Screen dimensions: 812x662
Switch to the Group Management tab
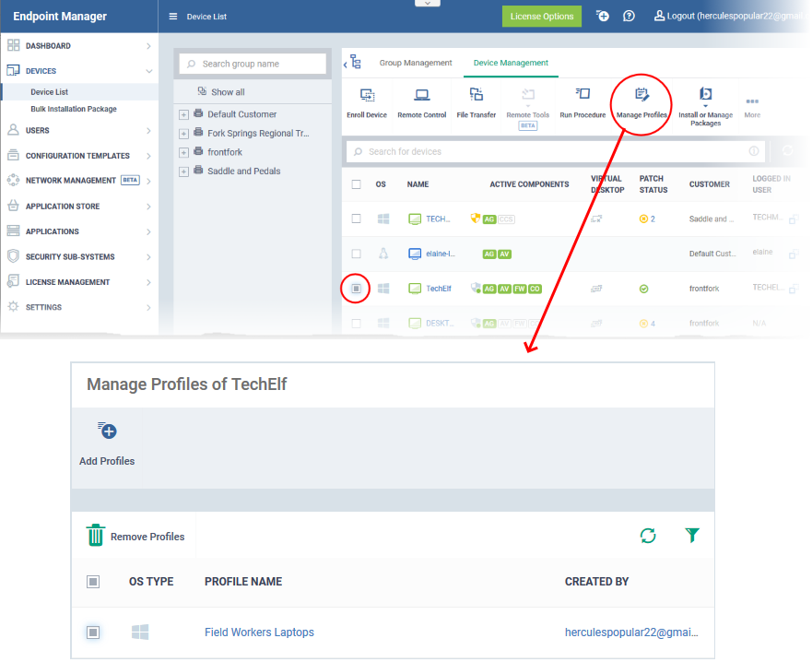point(416,63)
